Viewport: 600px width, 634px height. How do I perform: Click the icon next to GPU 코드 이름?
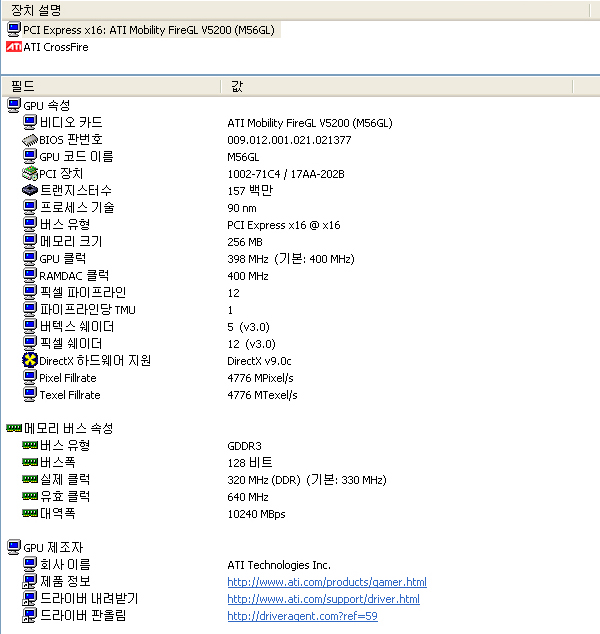click(30, 156)
